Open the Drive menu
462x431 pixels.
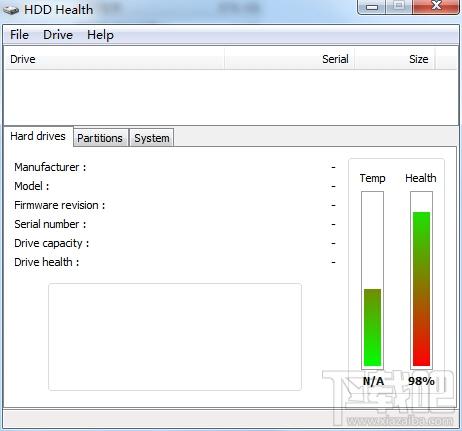58,35
